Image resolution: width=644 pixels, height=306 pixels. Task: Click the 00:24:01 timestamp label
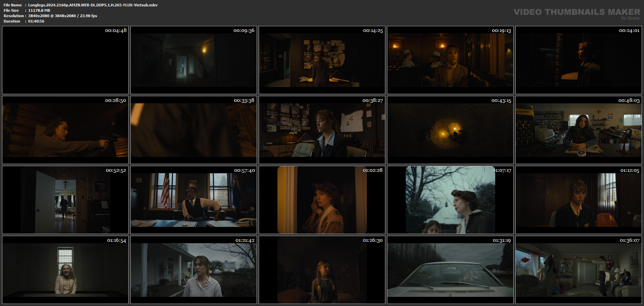pos(629,30)
